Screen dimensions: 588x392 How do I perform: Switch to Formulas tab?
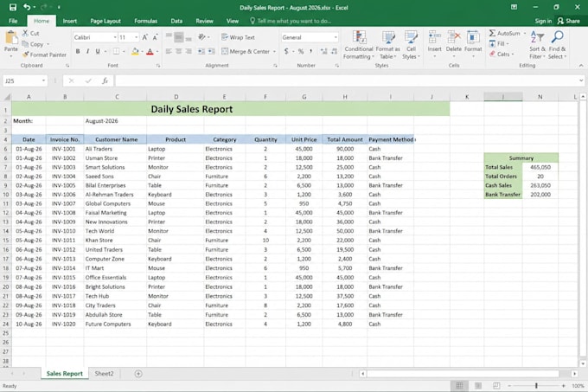[x=146, y=21]
